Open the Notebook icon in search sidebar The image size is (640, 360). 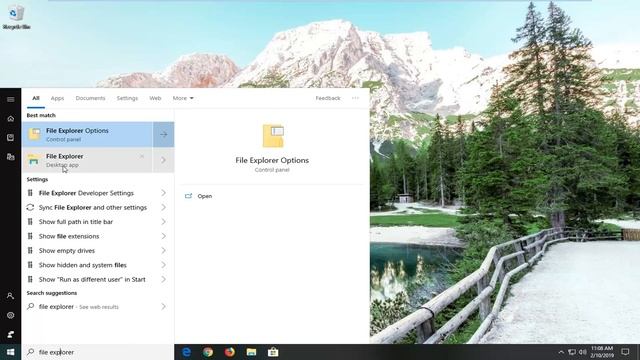coord(11,138)
